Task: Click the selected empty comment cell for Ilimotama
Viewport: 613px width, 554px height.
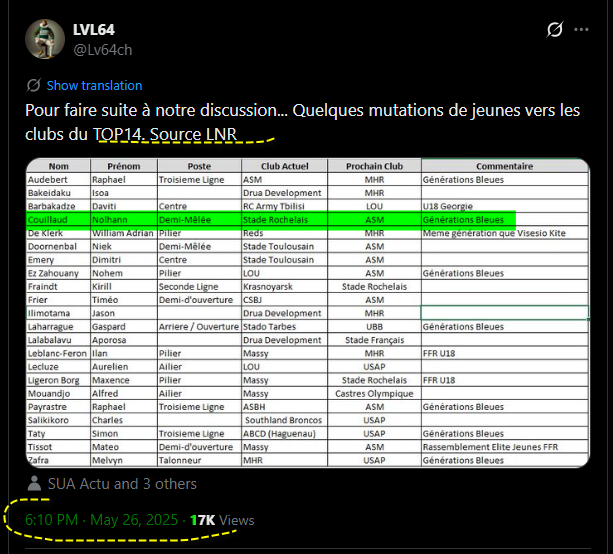Action: point(505,313)
